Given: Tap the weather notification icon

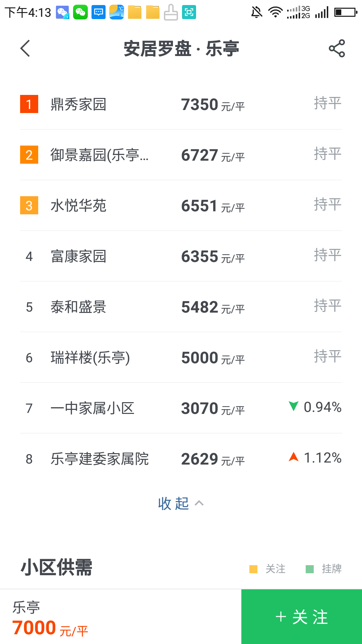Looking at the screenshot, I should click(117, 12).
